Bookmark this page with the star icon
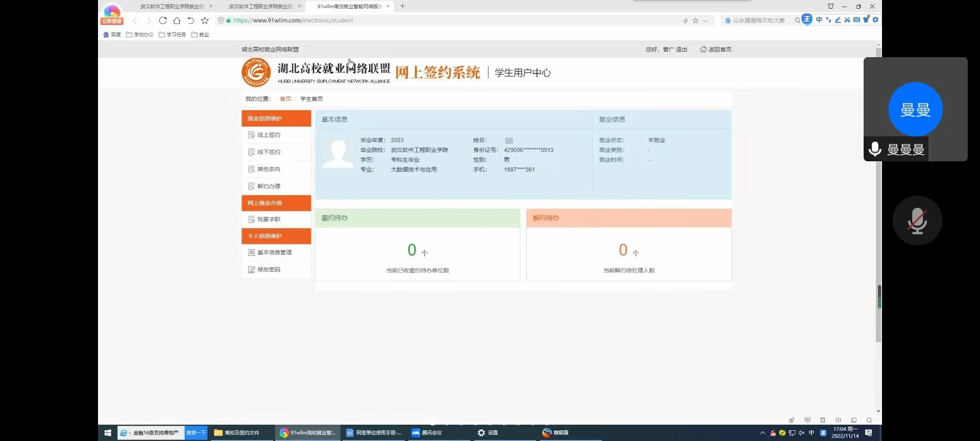The height and width of the screenshot is (441, 980). 205,20
